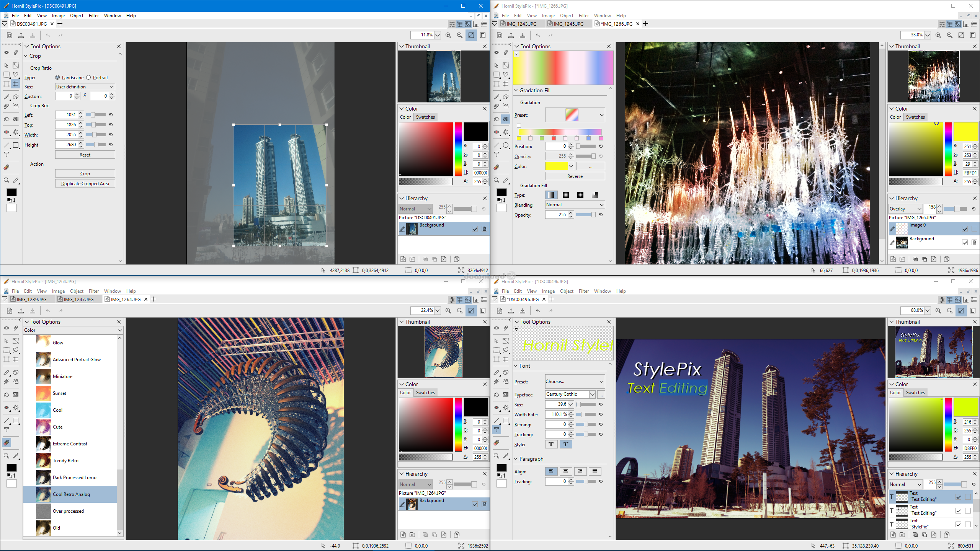This screenshot has width=980, height=551.
Task: Pick eyedropper tool in IMG_1266.JPG window toolbox
Action: click(x=506, y=180)
